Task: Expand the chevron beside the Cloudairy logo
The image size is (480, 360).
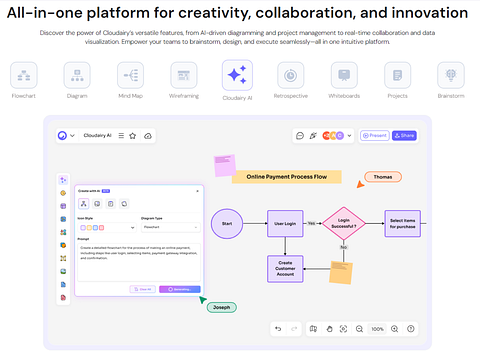Action: (x=72, y=136)
